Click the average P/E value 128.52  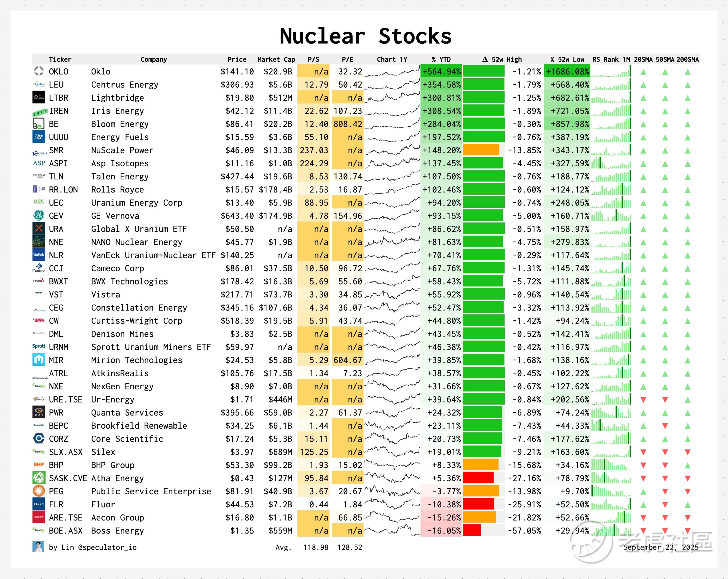tap(350, 547)
